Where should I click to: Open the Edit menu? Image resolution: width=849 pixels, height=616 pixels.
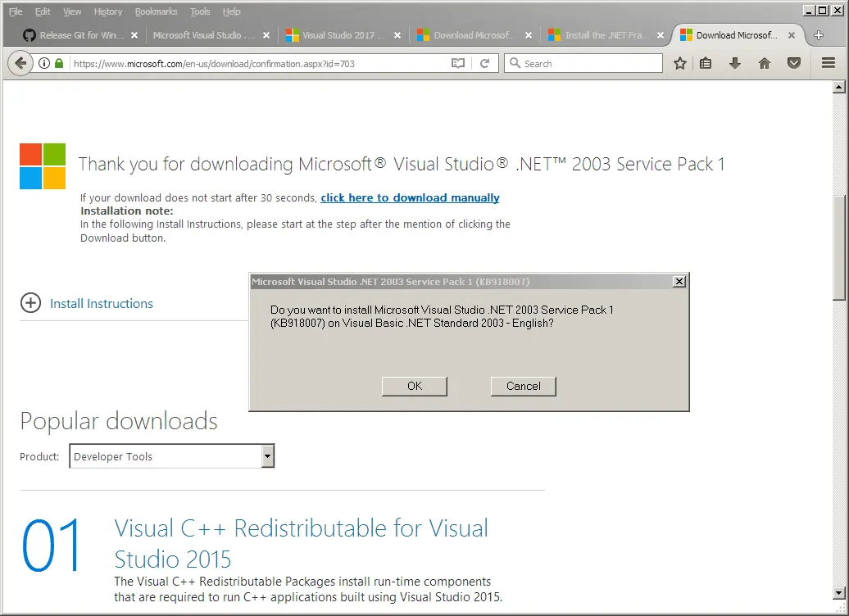[43, 11]
